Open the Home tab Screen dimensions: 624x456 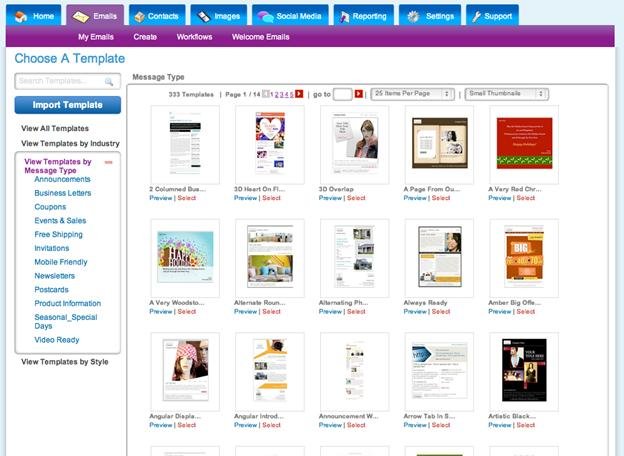34,16
